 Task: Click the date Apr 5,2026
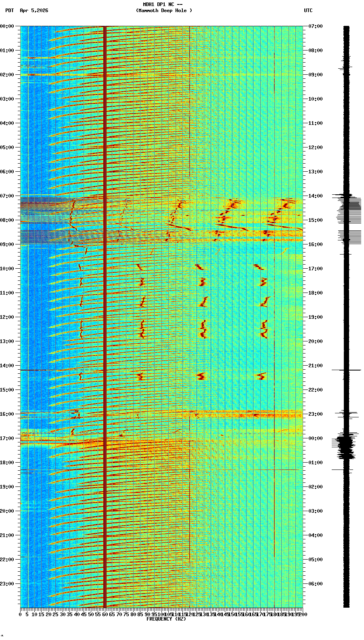click(34, 11)
